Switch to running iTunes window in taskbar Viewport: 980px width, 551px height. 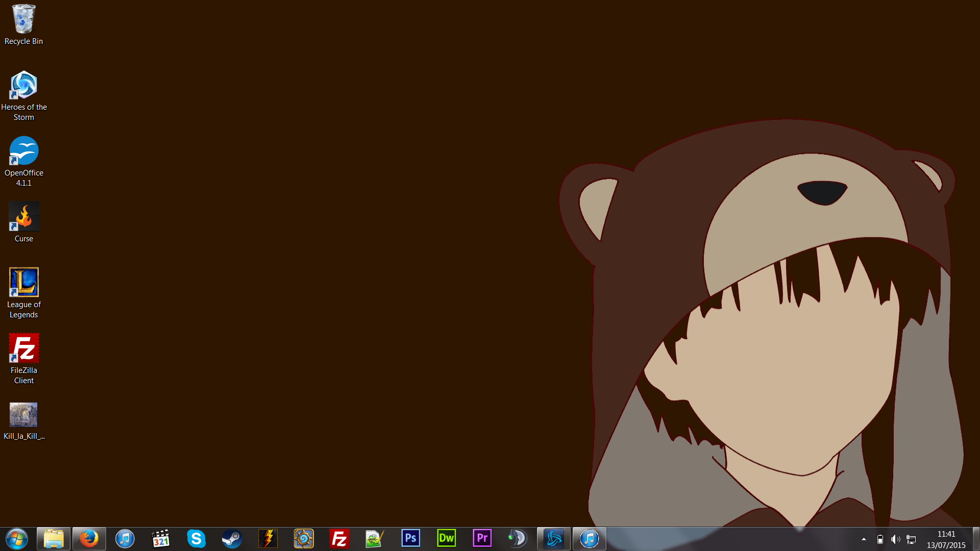click(x=590, y=539)
